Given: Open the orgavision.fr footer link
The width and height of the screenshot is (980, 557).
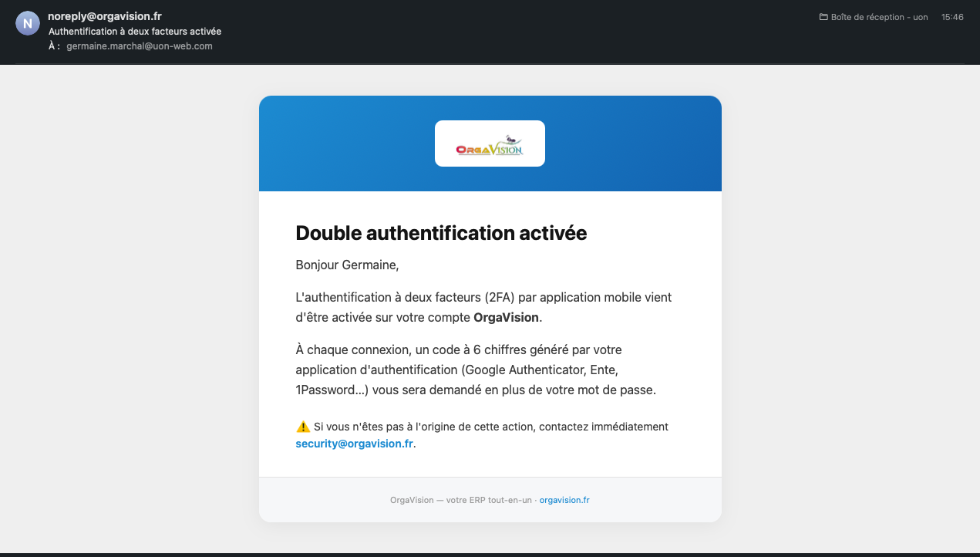Looking at the screenshot, I should 564,500.
